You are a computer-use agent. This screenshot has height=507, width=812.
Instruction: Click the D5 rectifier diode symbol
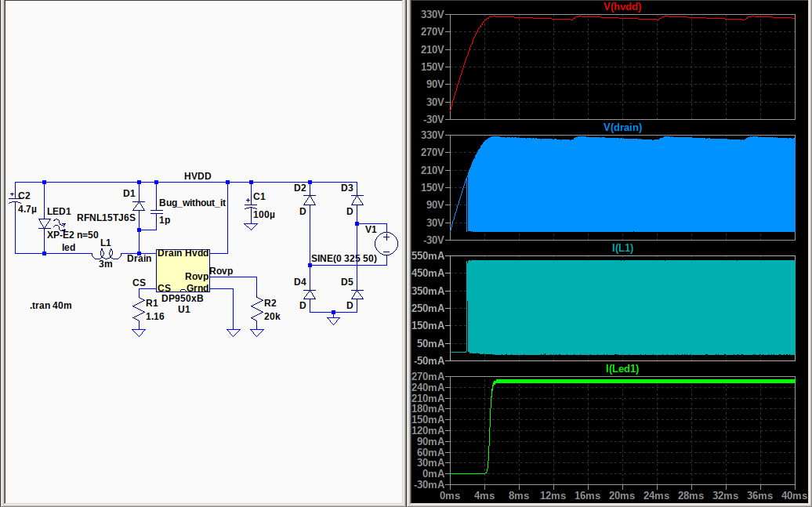[357, 295]
